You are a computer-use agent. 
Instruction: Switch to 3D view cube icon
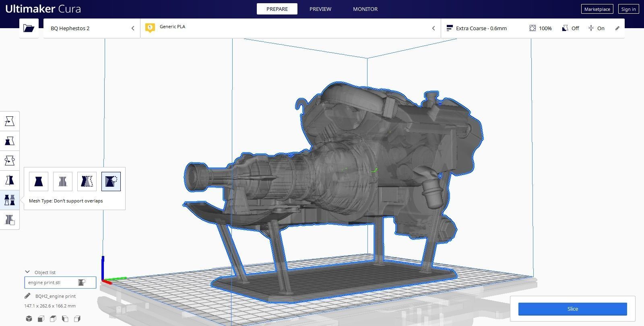pyautogui.click(x=29, y=319)
